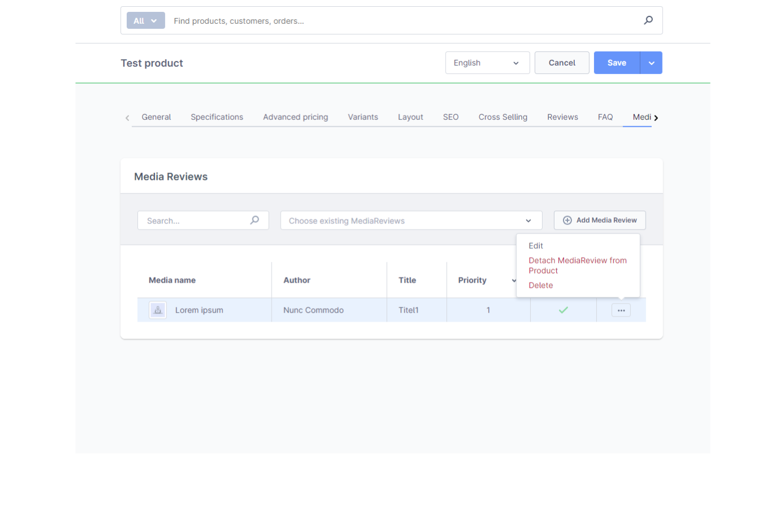Click Add Media Review button
This screenshot has width=783, height=532.
600,220
